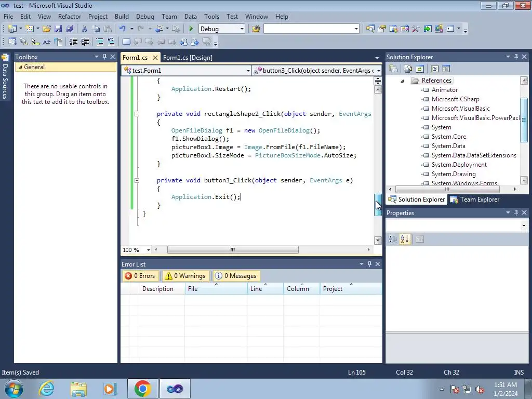Click the Save All icon
This screenshot has height=399, width=532.
click(70, 29)
